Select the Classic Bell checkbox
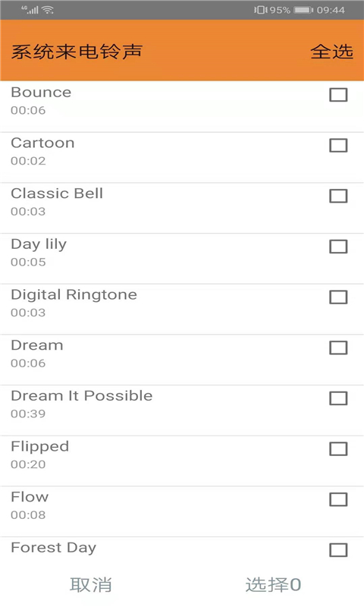The width and height of the screenshot is (364, 607). point(338,196)
